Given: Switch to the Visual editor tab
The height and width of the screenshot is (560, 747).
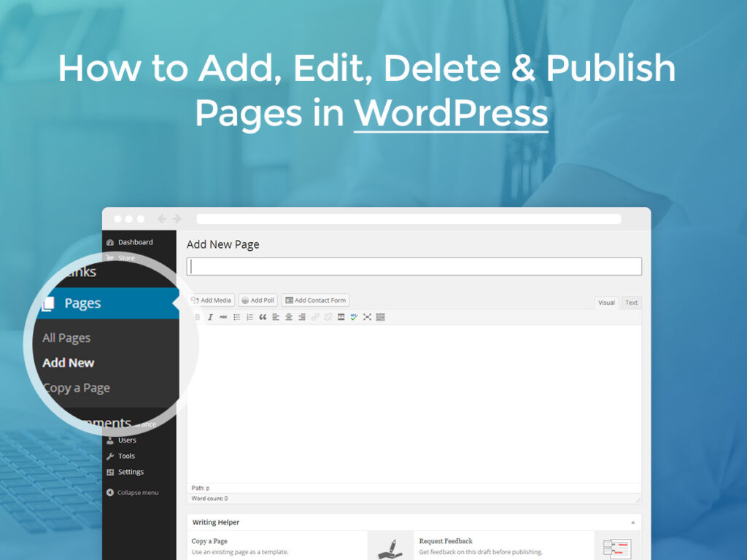Looking at the screenshot, I should pyautogui.click(x=606, y=303).
